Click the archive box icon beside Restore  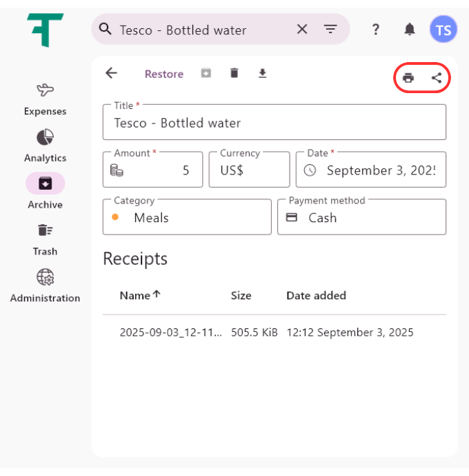tap(206, 73)
